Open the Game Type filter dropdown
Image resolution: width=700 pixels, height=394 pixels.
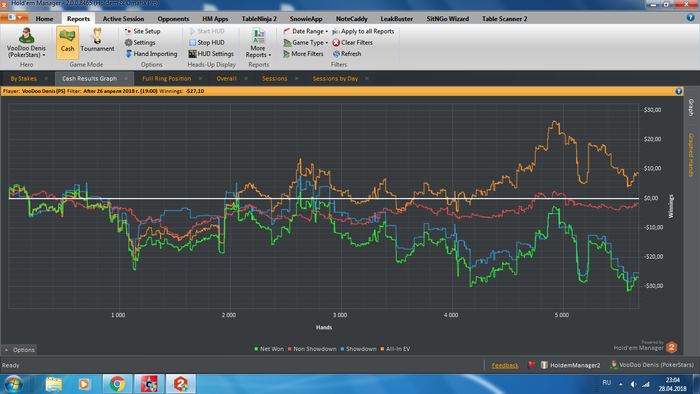306,42
